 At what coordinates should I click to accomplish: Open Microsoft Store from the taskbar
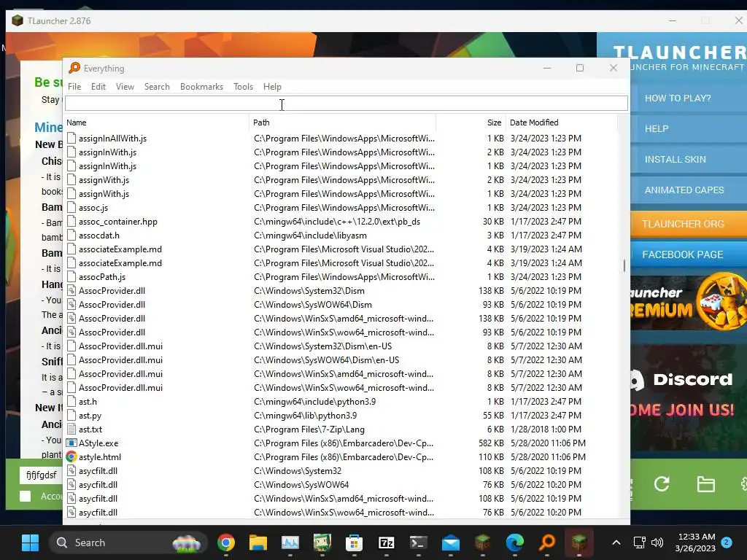point(354,542)
